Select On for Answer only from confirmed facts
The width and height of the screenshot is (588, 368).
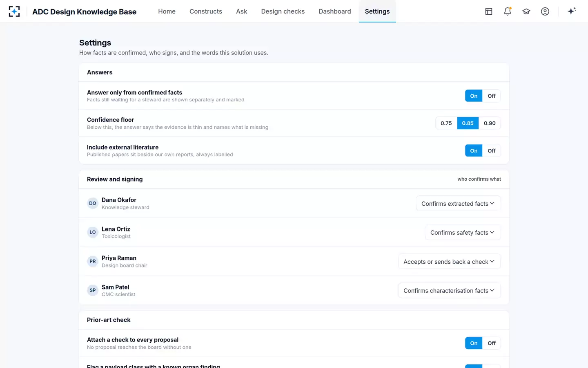(x=474, y=96)
